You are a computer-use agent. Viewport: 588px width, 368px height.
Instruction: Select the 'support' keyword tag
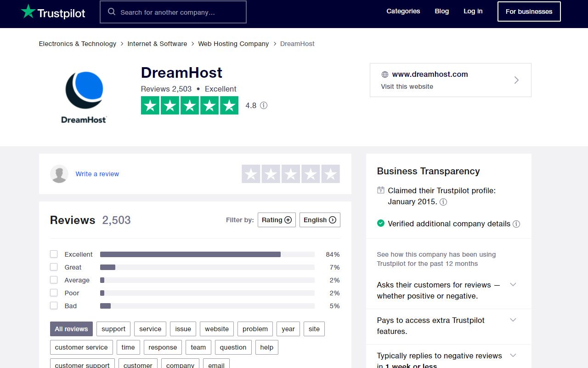[113, 329]
